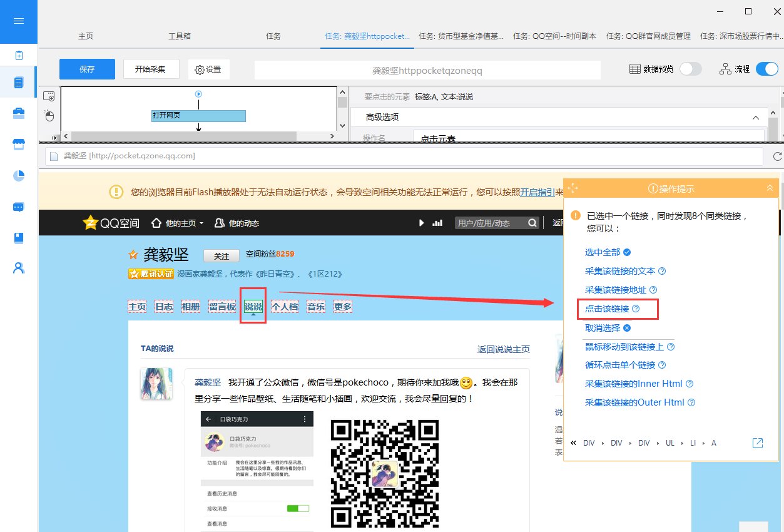This screenshot has height=532, width=784.
Task: Click the 采集该链接的Inner Html link
Action: (x=634, y=384)
